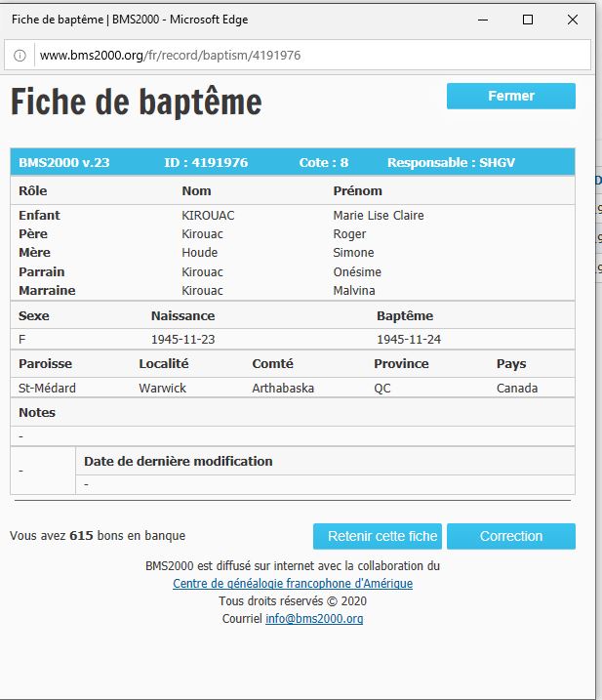This screenshot has width=602, height=700.
Task: Click the county value Arthabaska
Action: pos(283,388)
